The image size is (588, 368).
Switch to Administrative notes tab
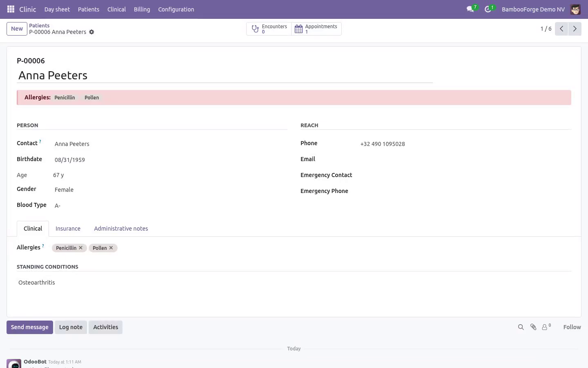pyautogui.click(x=121, y=229)
